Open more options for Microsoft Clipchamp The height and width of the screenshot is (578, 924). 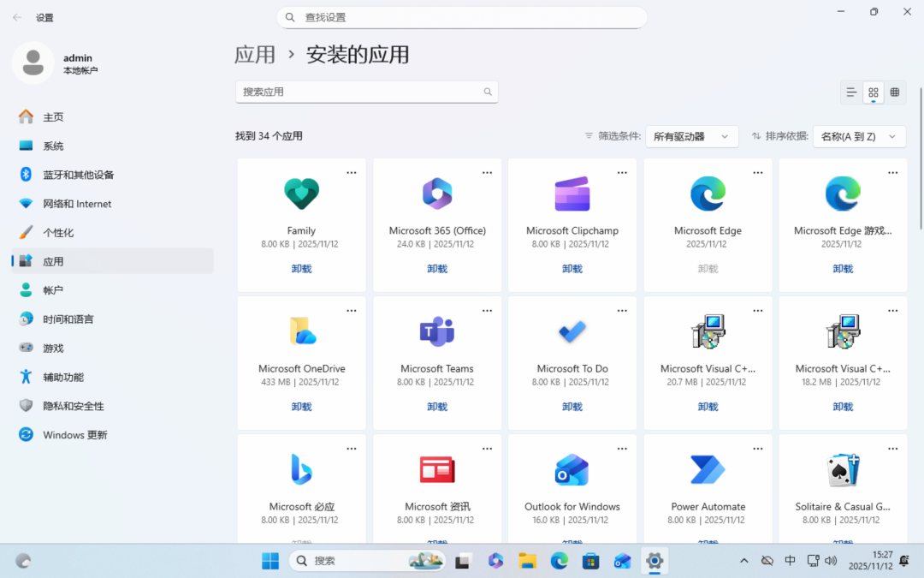622,173
